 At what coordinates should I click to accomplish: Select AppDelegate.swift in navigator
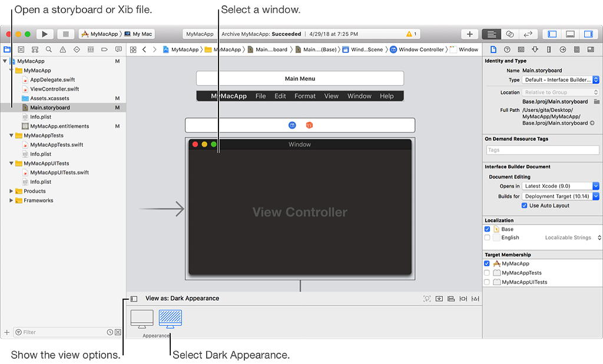click(x=52, y=80)
